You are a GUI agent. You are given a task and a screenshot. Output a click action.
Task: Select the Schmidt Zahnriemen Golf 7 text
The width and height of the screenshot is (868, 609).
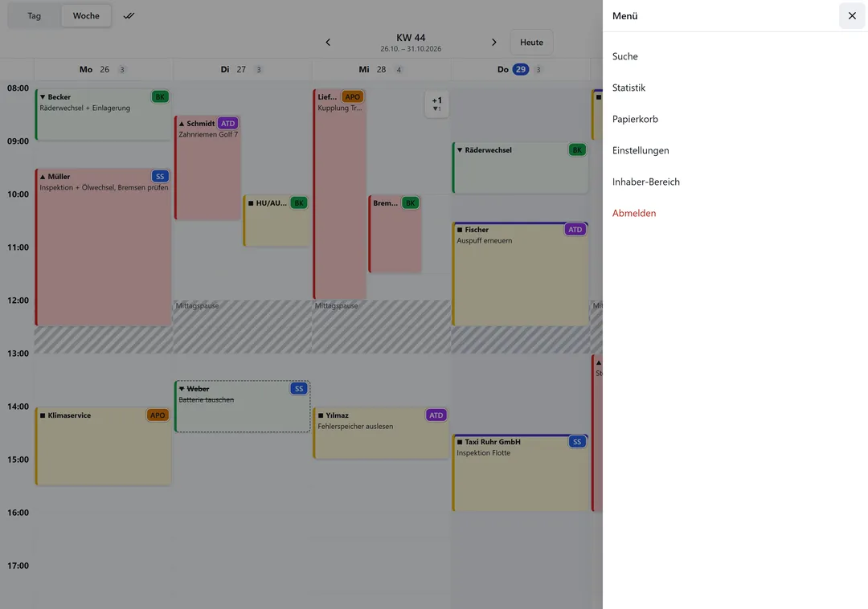(x=208, y=134)
